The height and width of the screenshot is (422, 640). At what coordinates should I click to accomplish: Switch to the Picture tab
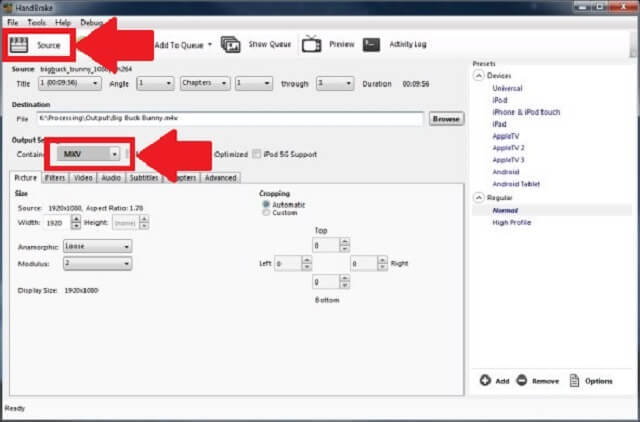point(25,178)
